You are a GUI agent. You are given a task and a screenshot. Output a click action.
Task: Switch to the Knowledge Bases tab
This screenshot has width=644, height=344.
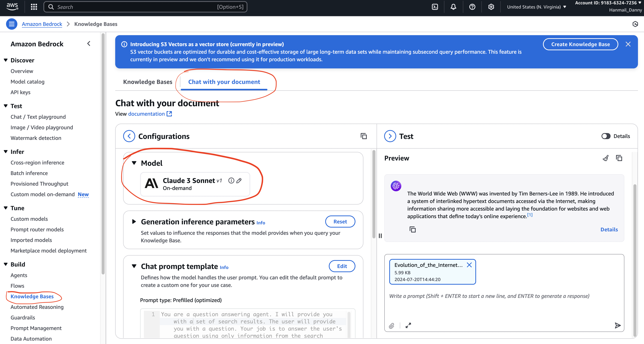[147, 82]
